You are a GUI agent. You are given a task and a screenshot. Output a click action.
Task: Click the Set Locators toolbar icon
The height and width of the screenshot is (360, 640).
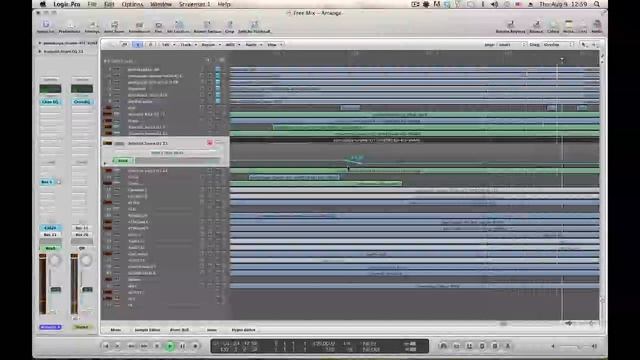[179, 26]
